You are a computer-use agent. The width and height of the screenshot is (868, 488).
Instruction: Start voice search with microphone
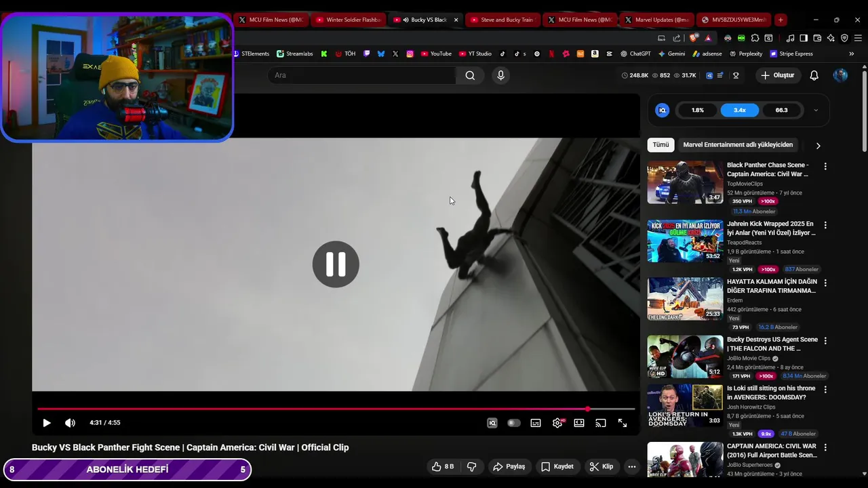click(501, 75)
